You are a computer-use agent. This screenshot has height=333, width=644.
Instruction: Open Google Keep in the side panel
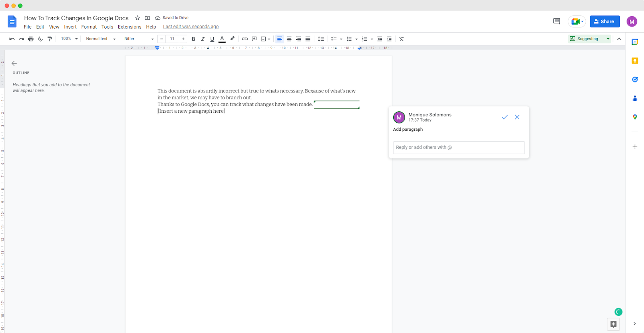[x=635, y=61]
